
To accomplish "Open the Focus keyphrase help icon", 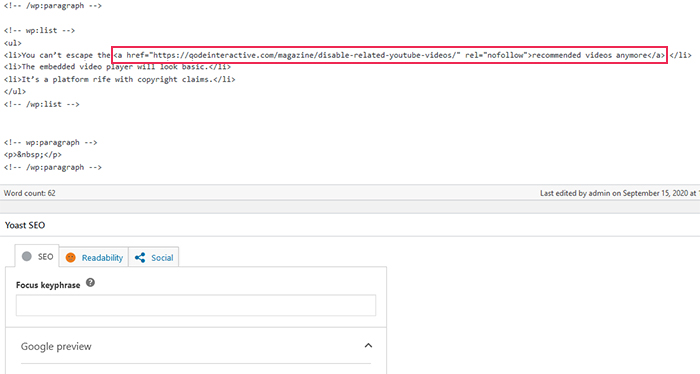I will click(90, 283).
